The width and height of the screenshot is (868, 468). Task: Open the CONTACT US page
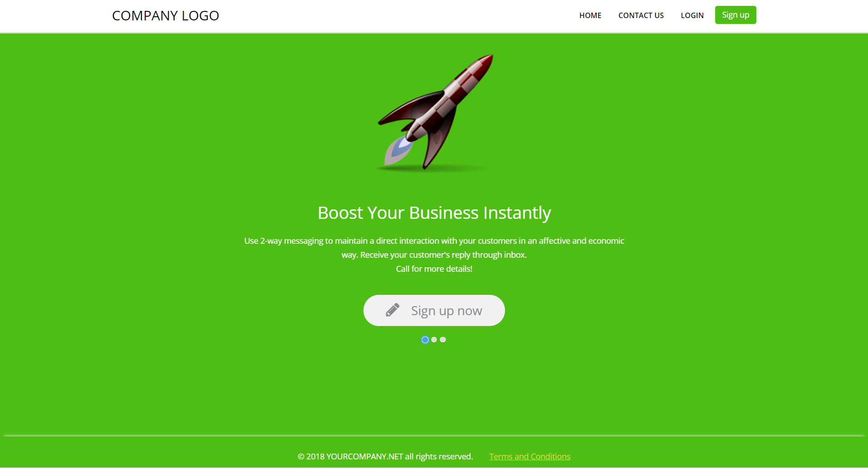(641, 15)
